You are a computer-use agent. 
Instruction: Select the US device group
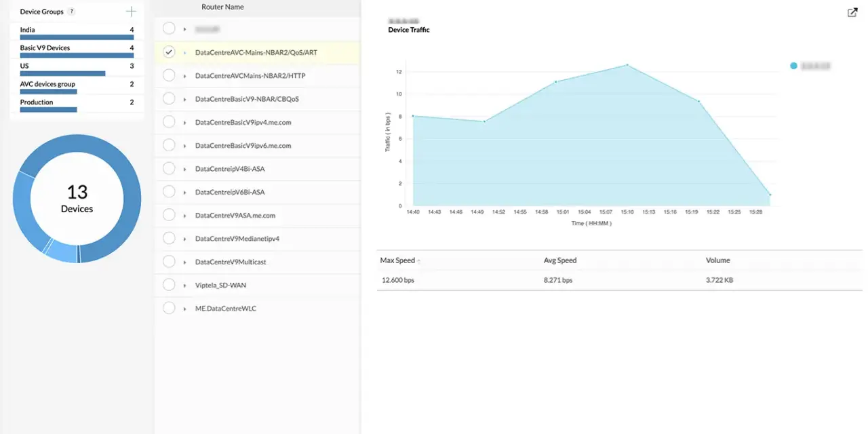(24, 66)
